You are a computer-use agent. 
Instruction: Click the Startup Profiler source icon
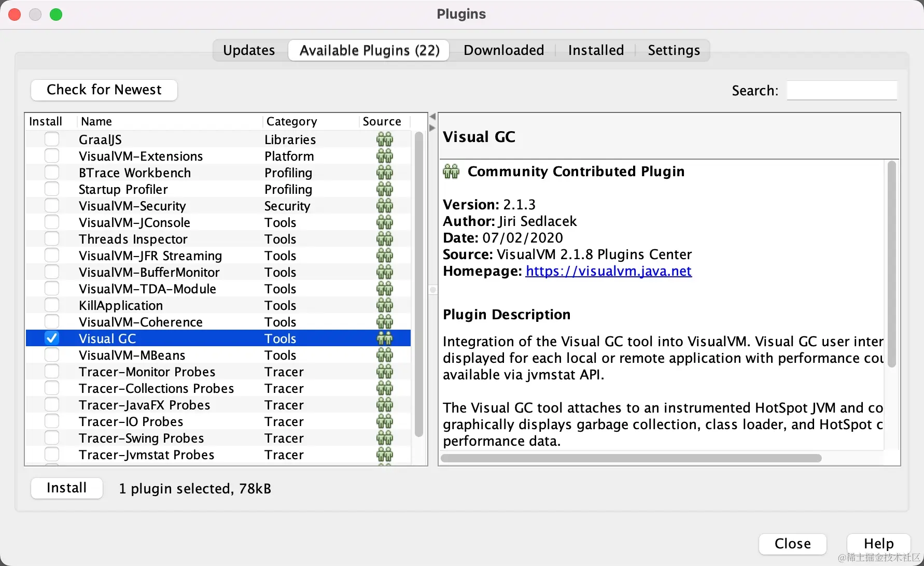click(385, 189)
